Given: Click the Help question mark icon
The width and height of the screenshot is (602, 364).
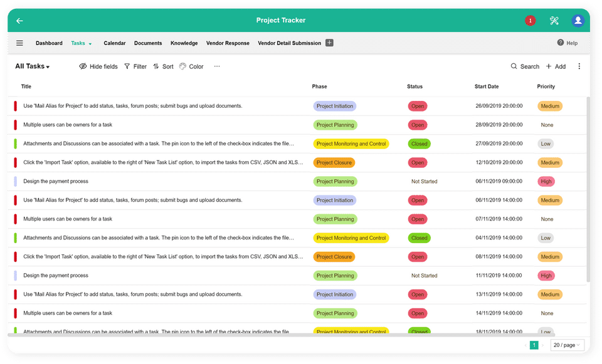Looking at the screenshot, I should click(561, 43).
